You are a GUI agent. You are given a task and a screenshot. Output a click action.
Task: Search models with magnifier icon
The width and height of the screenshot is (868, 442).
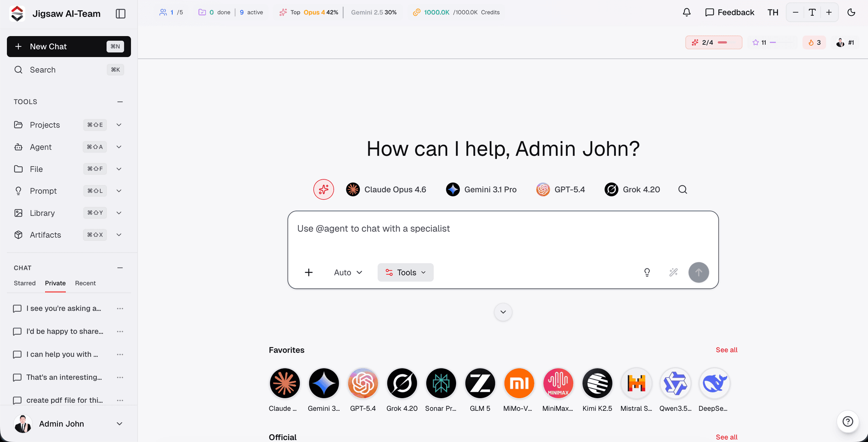tap(683, 189)
